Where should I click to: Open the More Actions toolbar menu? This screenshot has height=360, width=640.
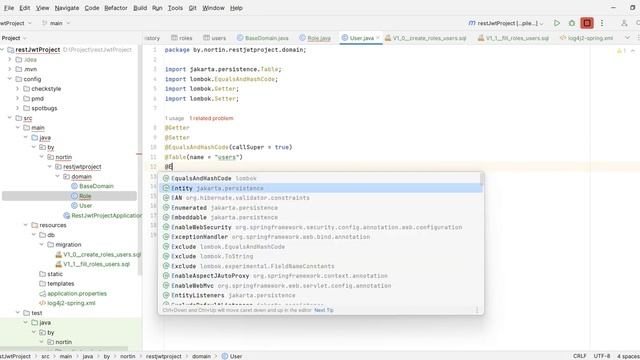pyautogui.click(x=602, y=23)
